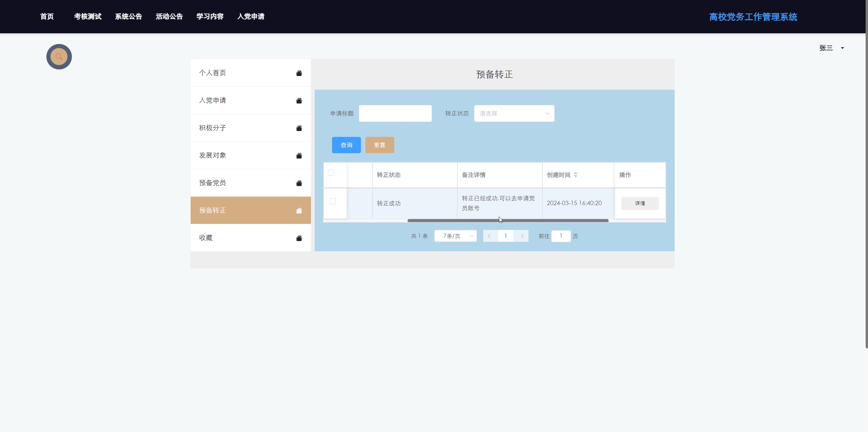The height and width of the screenshot is (432, 868).
Task: Expand the 7条/页 page size selector
Action: pos(455,236)
